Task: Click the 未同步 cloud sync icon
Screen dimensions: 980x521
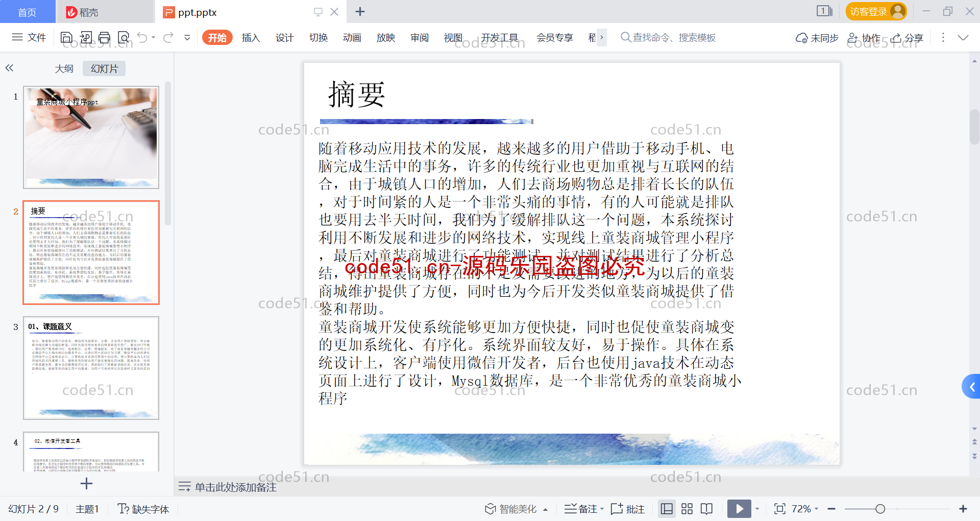Action: coord(817,38)
